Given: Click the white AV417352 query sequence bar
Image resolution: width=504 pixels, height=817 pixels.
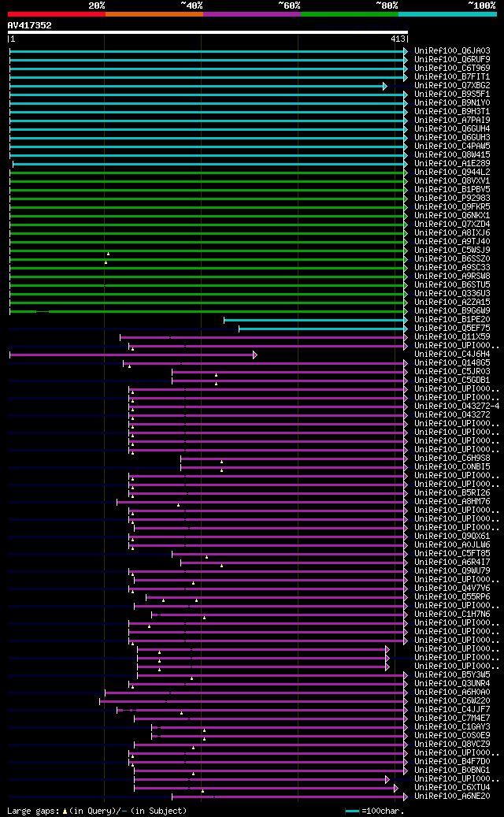Looking at the screenshot, I should pyautogui.click(x=208, y=32).
